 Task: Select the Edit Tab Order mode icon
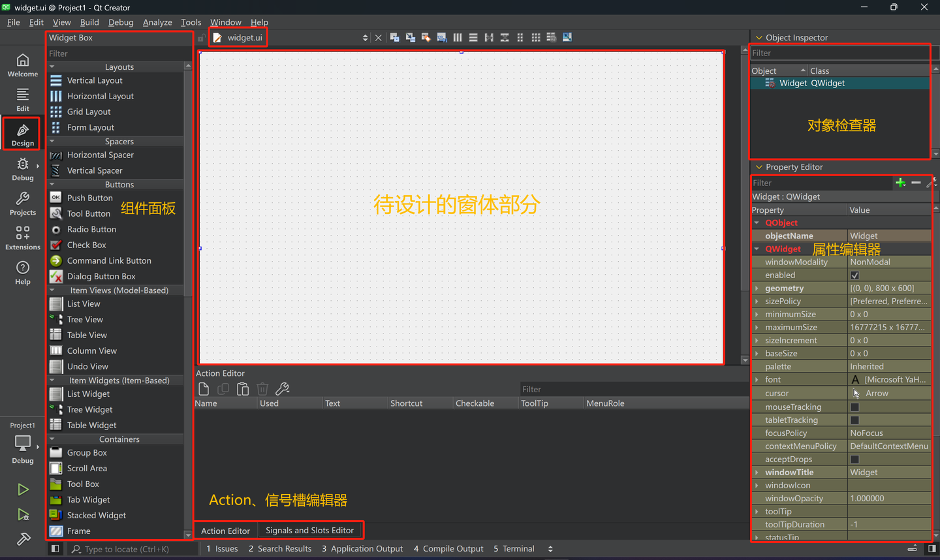pyautogui.click(x=442, y=37)
